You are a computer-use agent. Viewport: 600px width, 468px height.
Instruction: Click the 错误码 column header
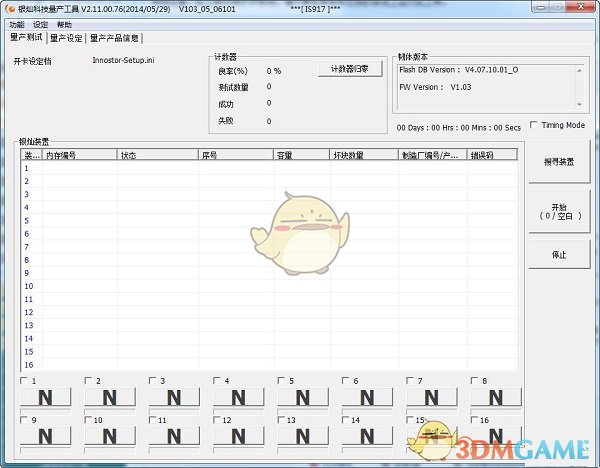point(492,155)
